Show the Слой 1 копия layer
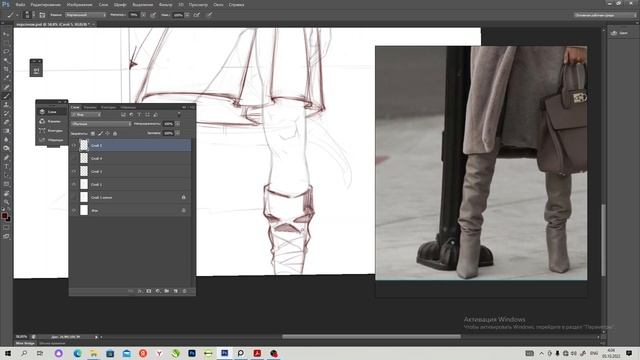The width and height of the screenshot is (640, 360). coord(74,198)
